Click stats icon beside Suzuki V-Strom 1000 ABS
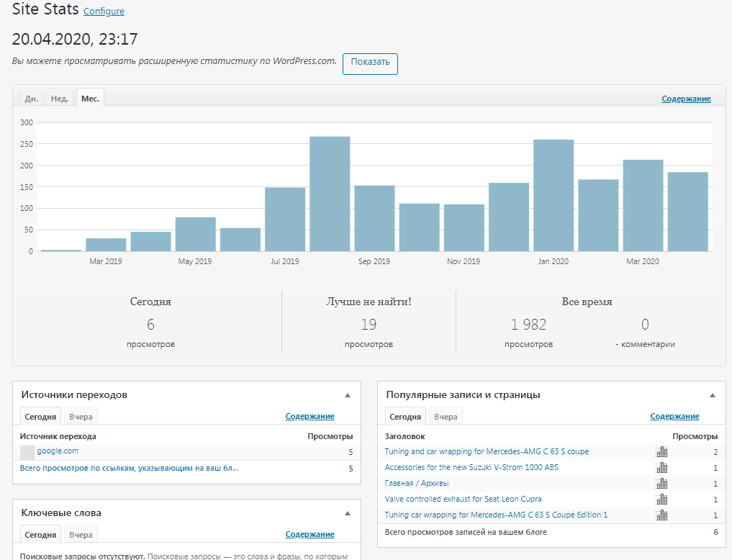Screen dimensions: 732x560 pos(661,468)
